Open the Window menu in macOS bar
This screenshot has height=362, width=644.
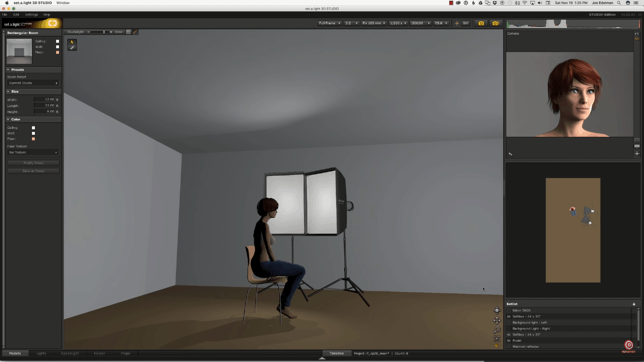[x=63, y=3]
